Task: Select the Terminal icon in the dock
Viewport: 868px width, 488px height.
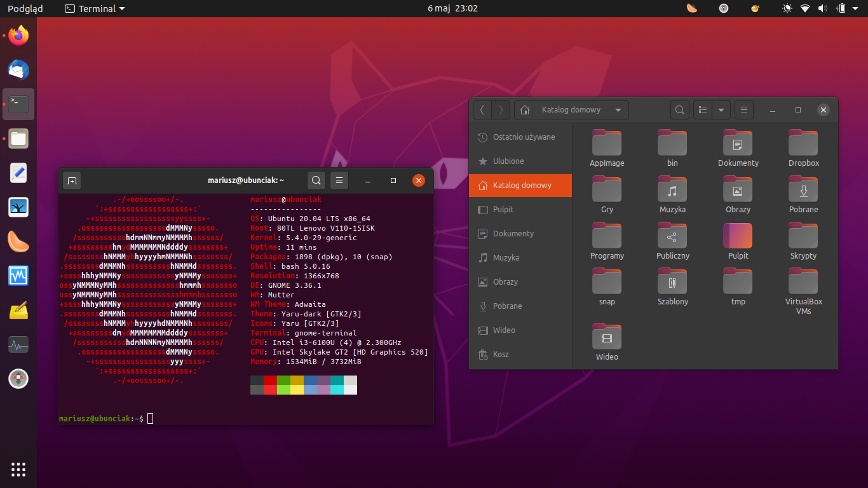Action: pyautogui.click(x=18, y=104)
